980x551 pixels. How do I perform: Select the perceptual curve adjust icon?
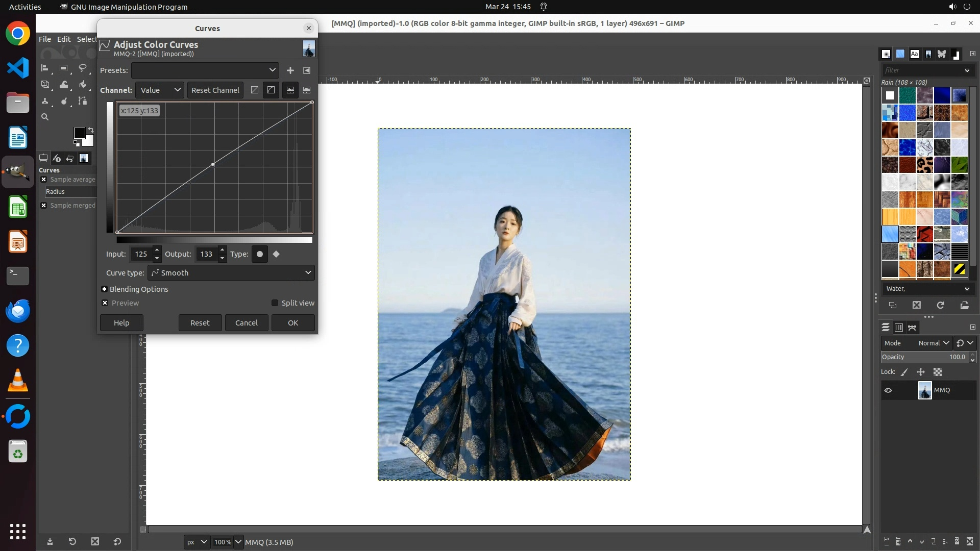271,90
